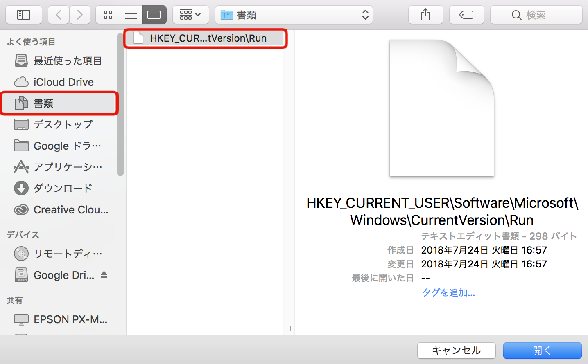Open the item arrangement dropdown
This screenshot has width=588, height=364.
click(190, 15)
